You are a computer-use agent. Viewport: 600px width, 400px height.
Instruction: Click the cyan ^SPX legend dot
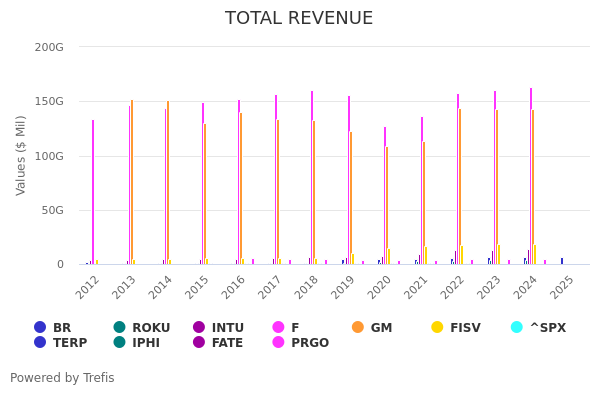517,327
